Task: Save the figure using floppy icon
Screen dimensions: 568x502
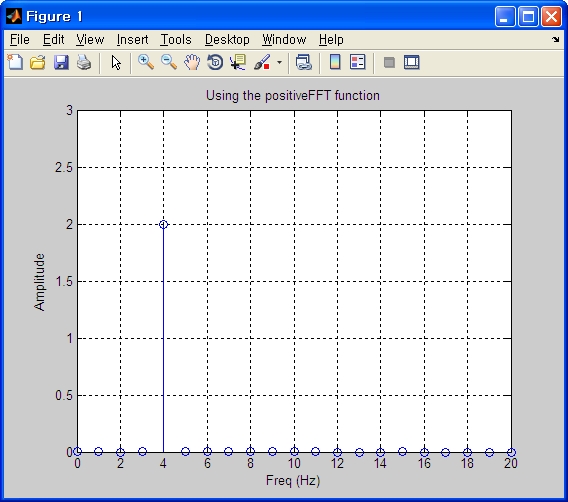Action: [x=61, y=62]
